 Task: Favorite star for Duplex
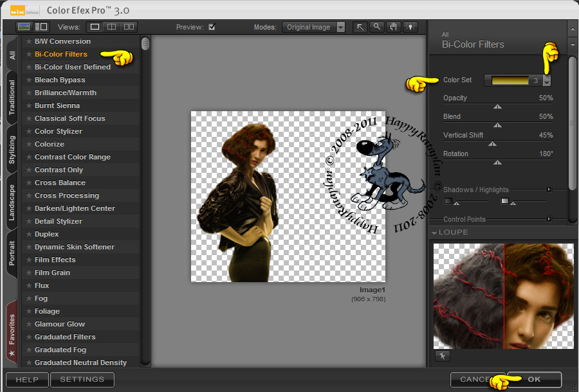click(x=29, y=234)
